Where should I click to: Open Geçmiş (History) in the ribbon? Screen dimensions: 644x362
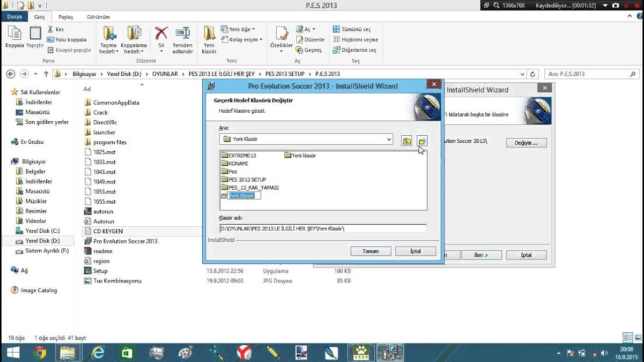coord(309,50)
